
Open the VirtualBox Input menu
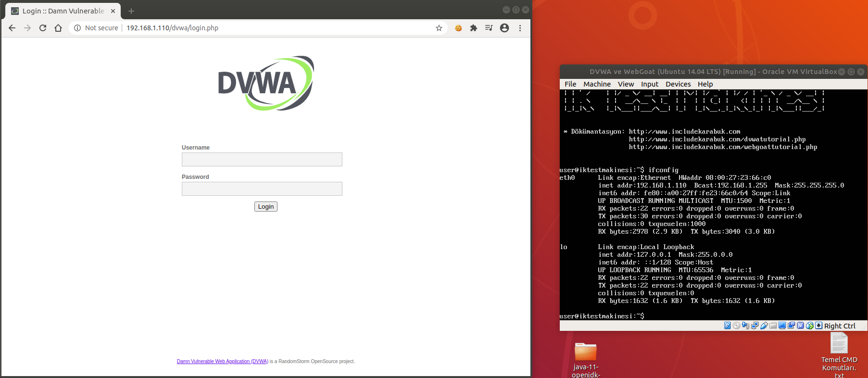tap(650, 84)
